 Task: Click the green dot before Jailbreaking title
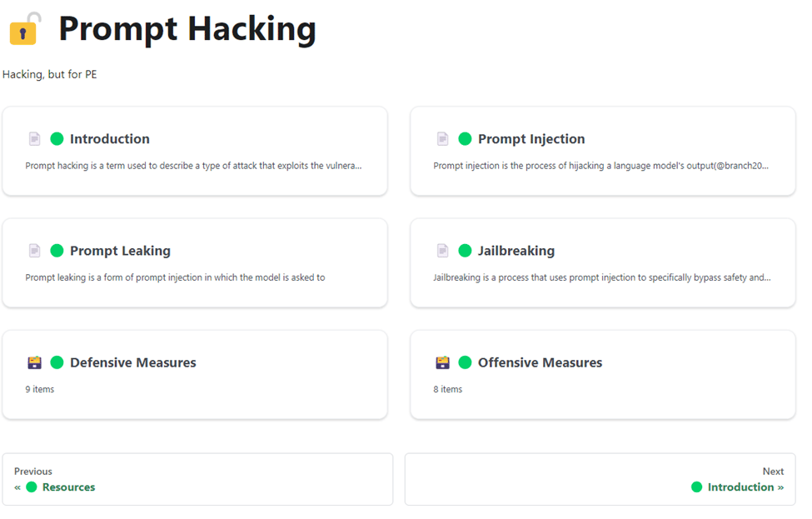coord(465,251)
